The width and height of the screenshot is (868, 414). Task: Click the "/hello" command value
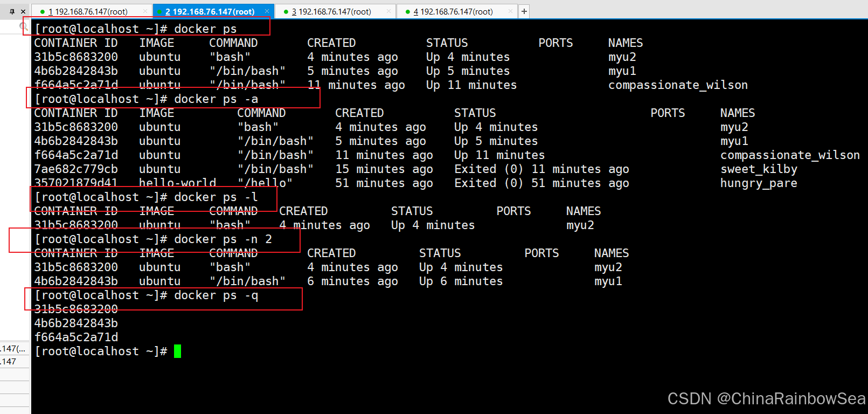[265, 183]
